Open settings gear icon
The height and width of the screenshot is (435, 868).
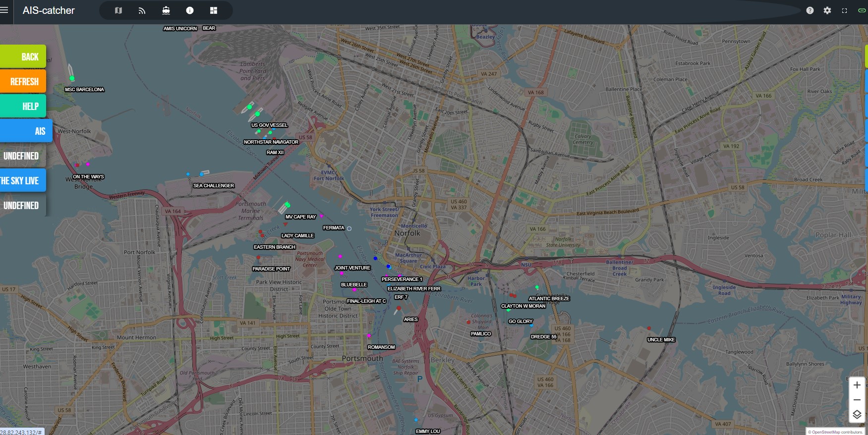click(x=827, y=10)
